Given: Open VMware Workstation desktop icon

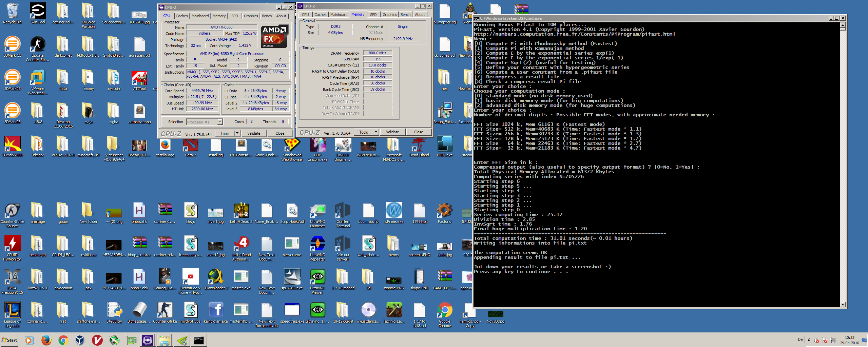Looking at the screenshot, I should point(38,82).
